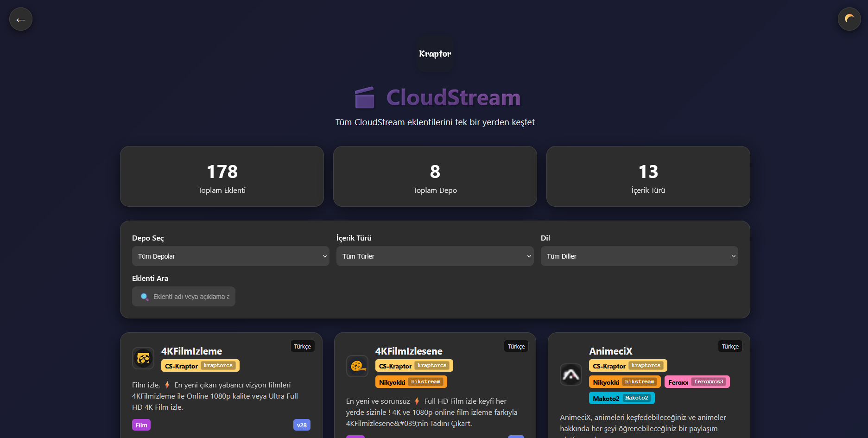Click Türkçe label on the 4KFilmIzleme card
The image size is (868, 438).
click(x=302, y=346)
